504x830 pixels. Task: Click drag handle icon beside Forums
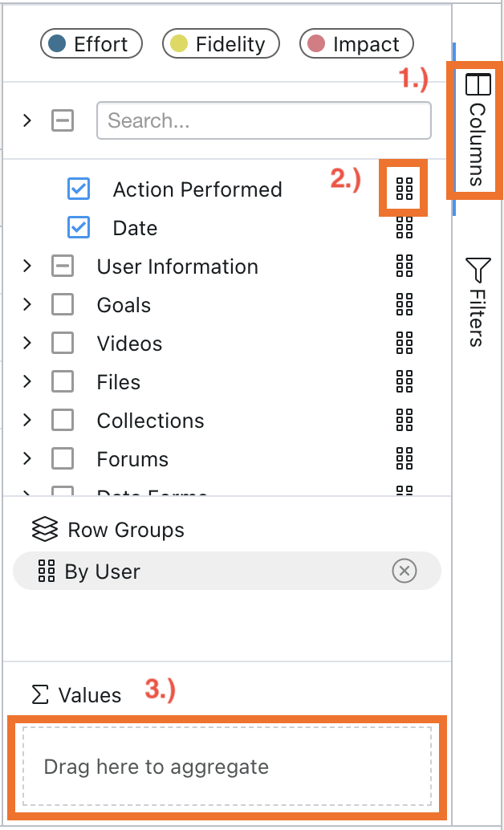pos(404,459)
